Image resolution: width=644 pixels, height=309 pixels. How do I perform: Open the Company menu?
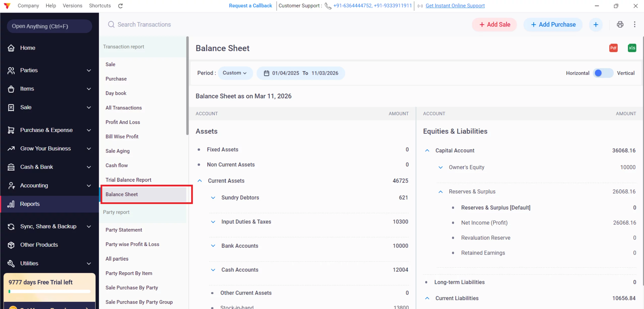(x=28, y=6)
